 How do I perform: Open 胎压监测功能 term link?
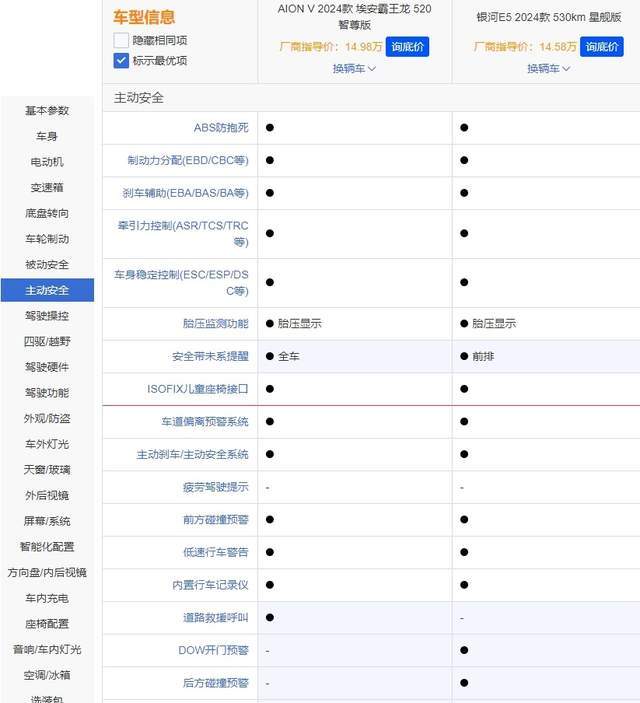[x=215, y=323]
